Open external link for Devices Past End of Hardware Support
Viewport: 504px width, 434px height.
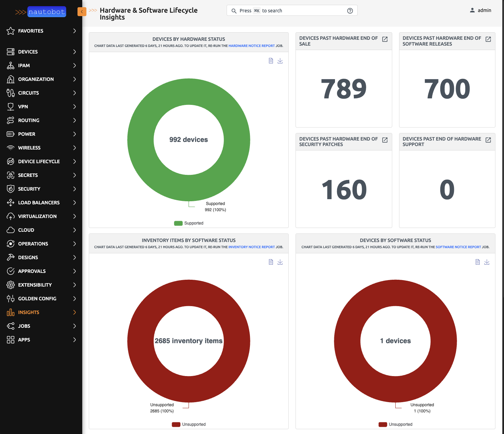pos(488,140)
